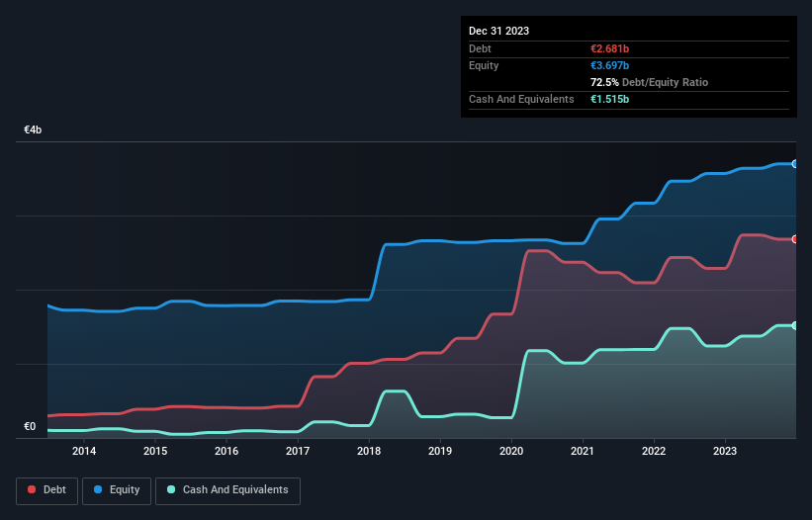Click the Dec 31 2023 tooltip date
Viewport: 812px width, 520px height.
498,31
